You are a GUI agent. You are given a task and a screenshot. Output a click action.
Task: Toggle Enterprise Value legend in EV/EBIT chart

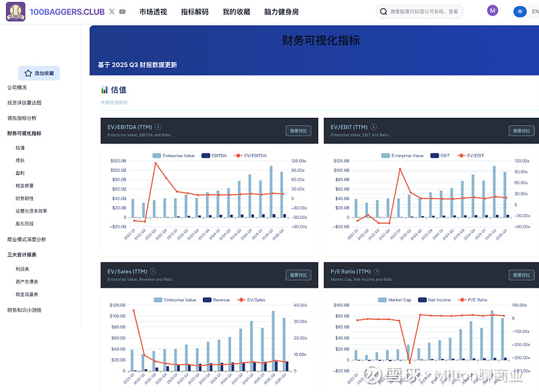(x=402, y=156)
